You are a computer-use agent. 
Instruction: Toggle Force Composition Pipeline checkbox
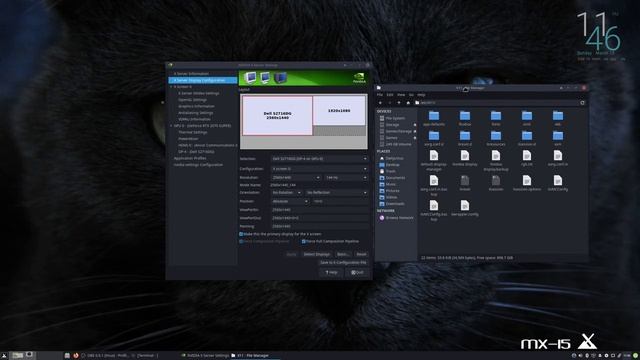point(241,241)
